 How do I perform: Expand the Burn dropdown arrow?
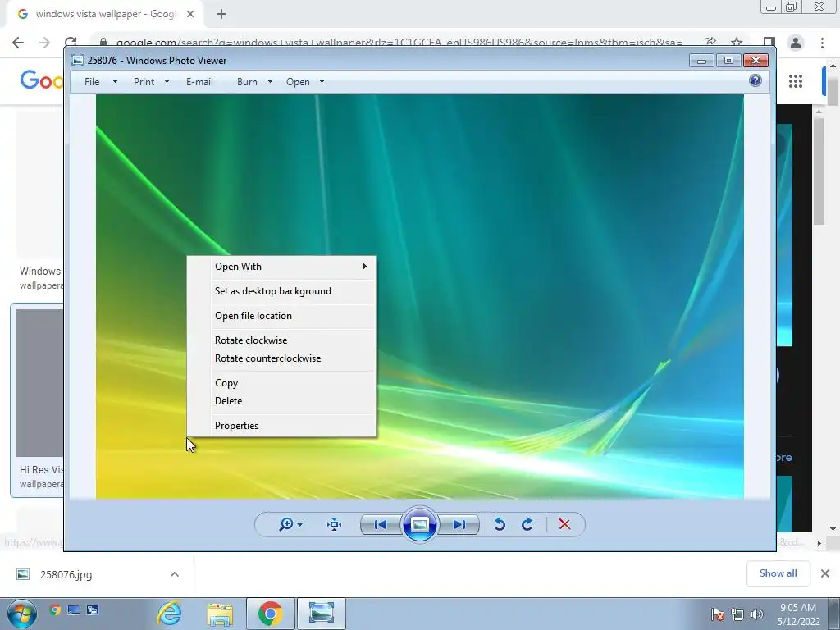point(270,82)
